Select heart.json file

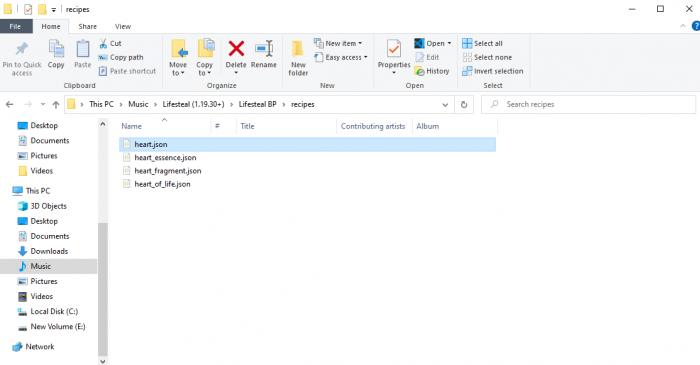(307, 144)
